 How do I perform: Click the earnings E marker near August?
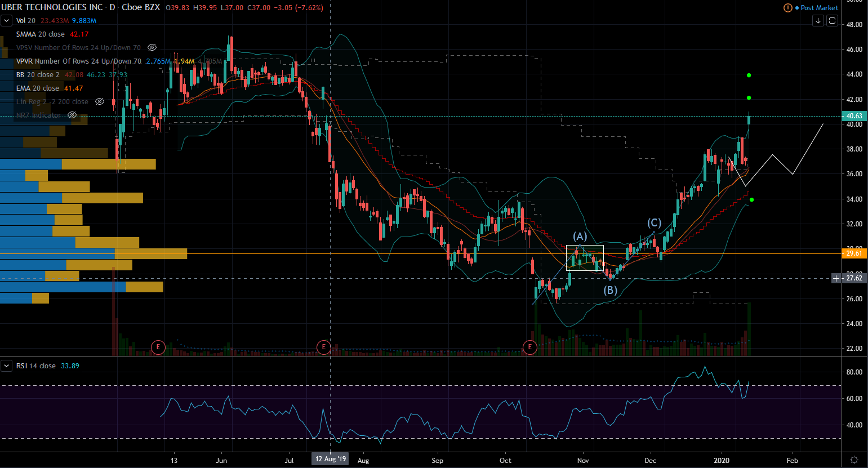coord(323,347)
